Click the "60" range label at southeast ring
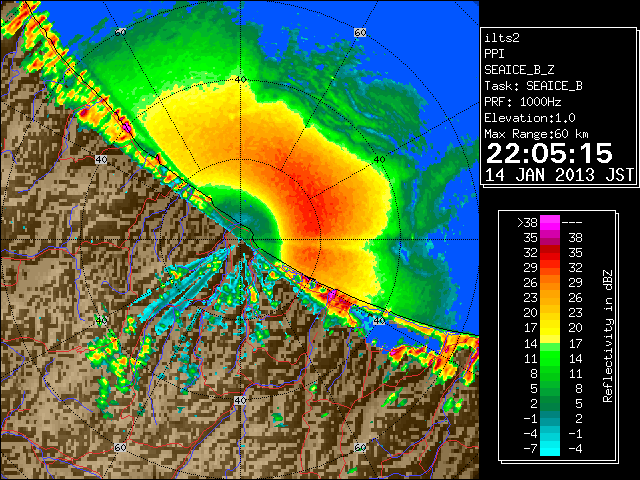This screenshot has height=480, width=640. click(360, 448)
